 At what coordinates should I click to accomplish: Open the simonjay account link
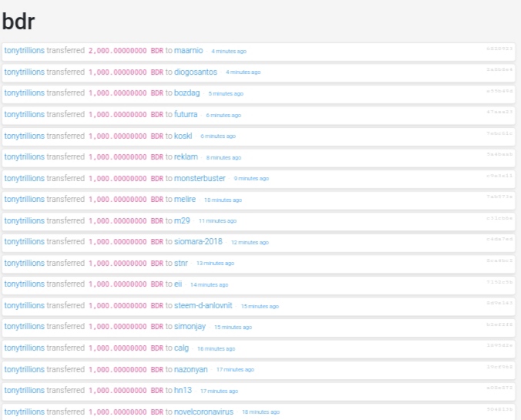(x=190, y=327)
